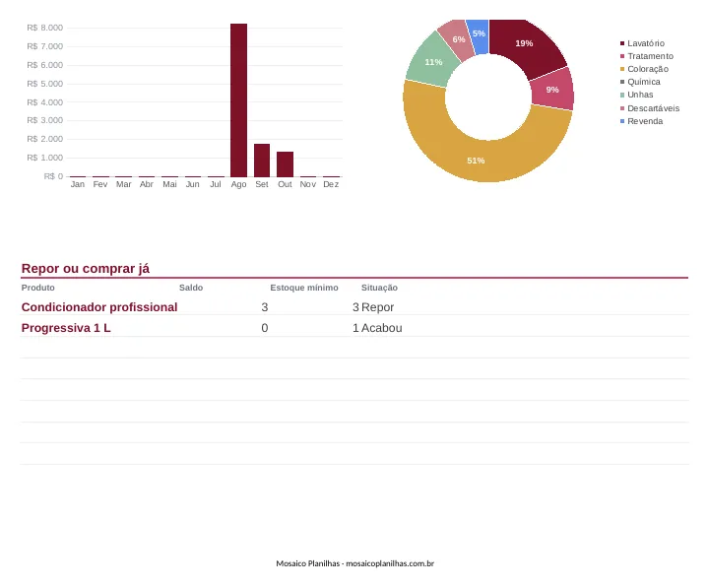Click the Revenda legend color swatch

click(622, 121)
